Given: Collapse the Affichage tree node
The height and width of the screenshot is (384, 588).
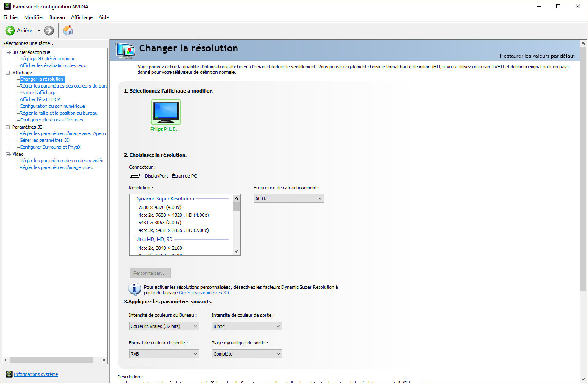Looking at the screenshot, I should coord(8,73).
